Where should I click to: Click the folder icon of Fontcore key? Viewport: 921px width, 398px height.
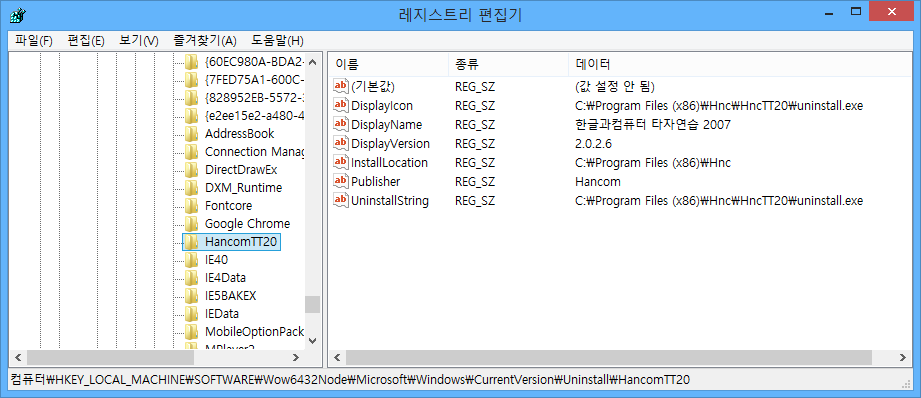click(x=191, y=206)
